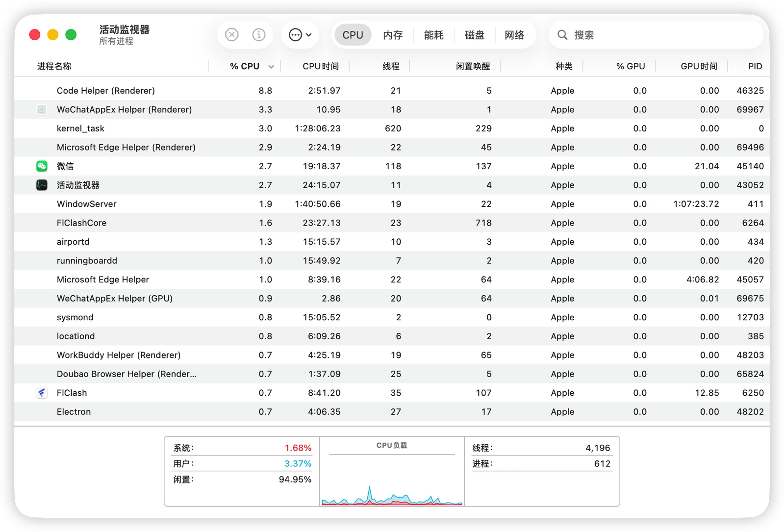Select the WindowServer process row
This screenshot has width=784, height=532.
[392, 204]
